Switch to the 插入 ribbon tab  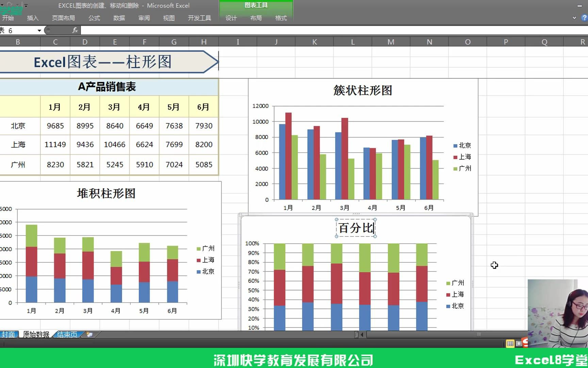pos(32,18)
